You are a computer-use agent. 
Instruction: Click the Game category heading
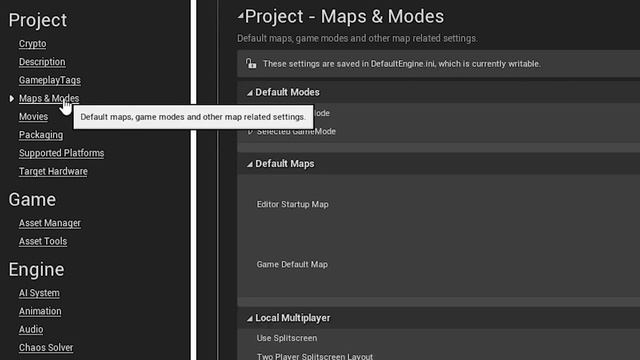pyautogui.click(x=32, y=200)
